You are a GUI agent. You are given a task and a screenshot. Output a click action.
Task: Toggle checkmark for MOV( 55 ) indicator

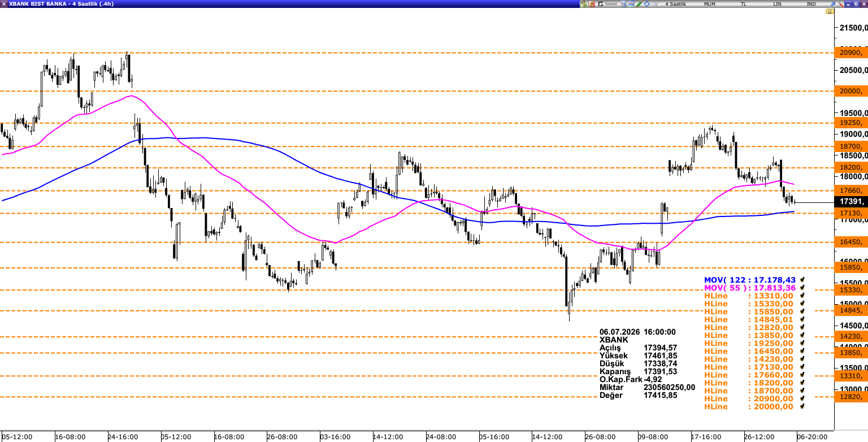click(802, 288)
